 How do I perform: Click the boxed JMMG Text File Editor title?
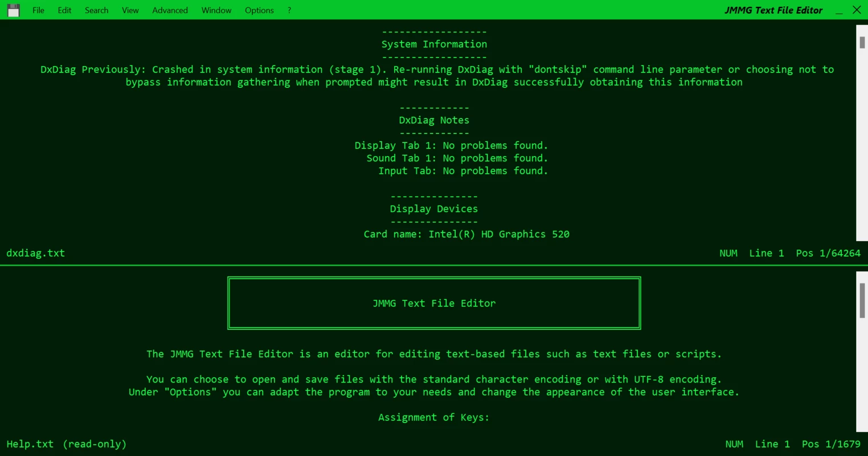click(434, 303)
